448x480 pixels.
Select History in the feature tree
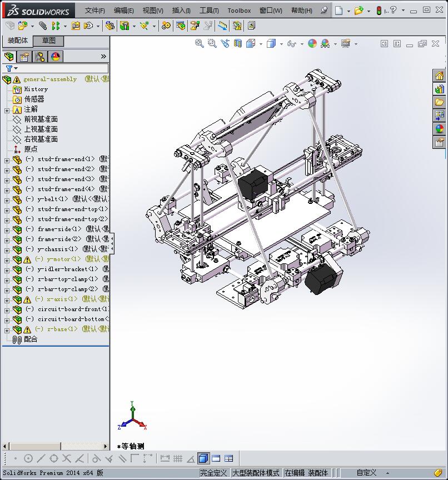36,89
